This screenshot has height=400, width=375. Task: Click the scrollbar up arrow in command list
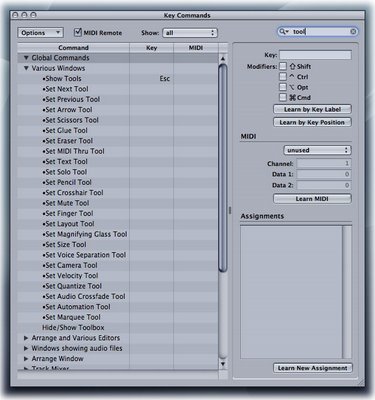(223, 59)
